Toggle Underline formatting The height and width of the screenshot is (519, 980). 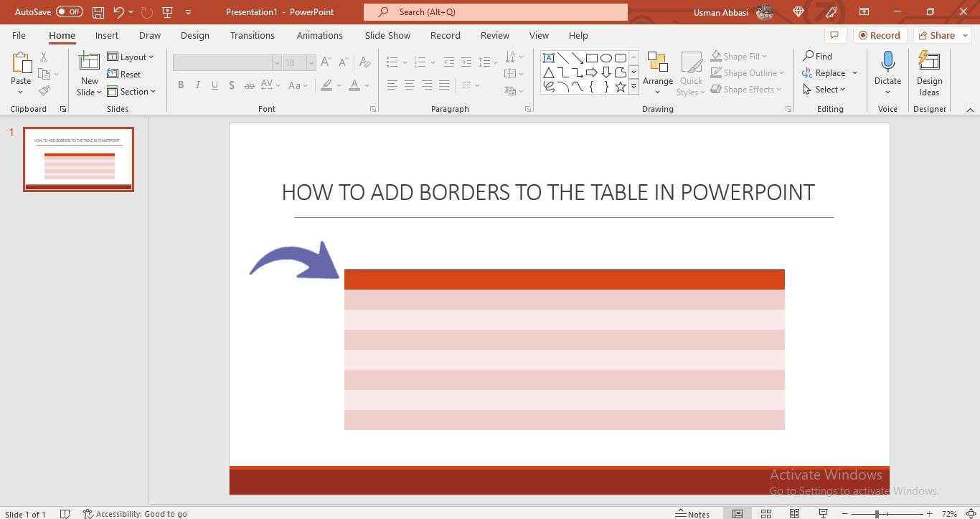click(215, 85)
